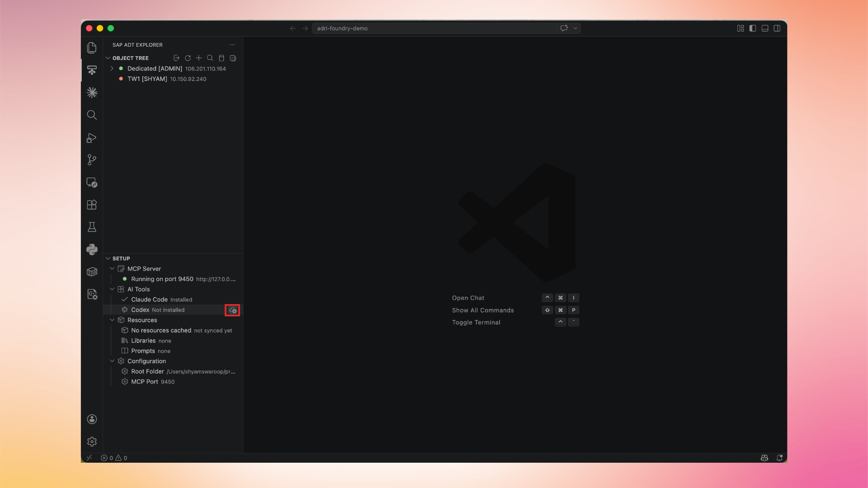Open the Python extension view

click(92, 249)
